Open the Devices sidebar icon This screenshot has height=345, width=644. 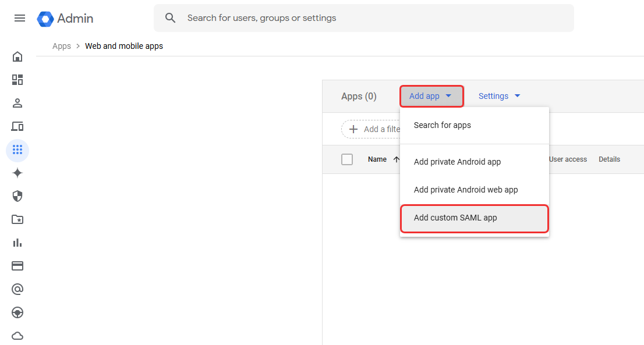[x=17, y=126]
